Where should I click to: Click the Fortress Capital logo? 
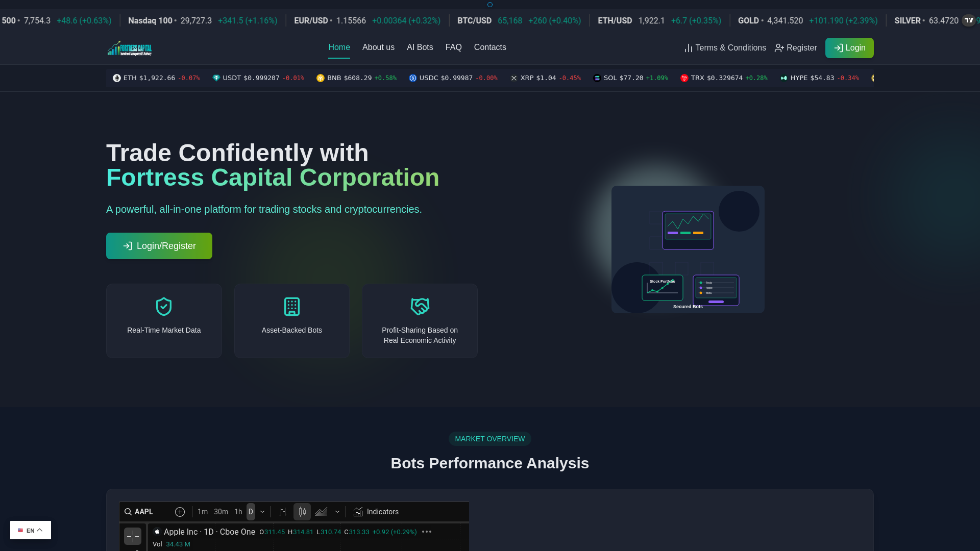point(130,48)
